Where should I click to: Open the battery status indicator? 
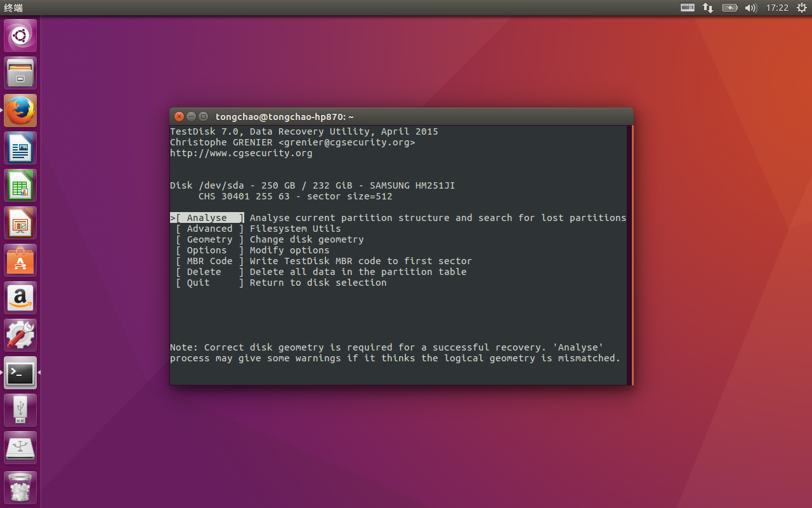pos(730,8)
